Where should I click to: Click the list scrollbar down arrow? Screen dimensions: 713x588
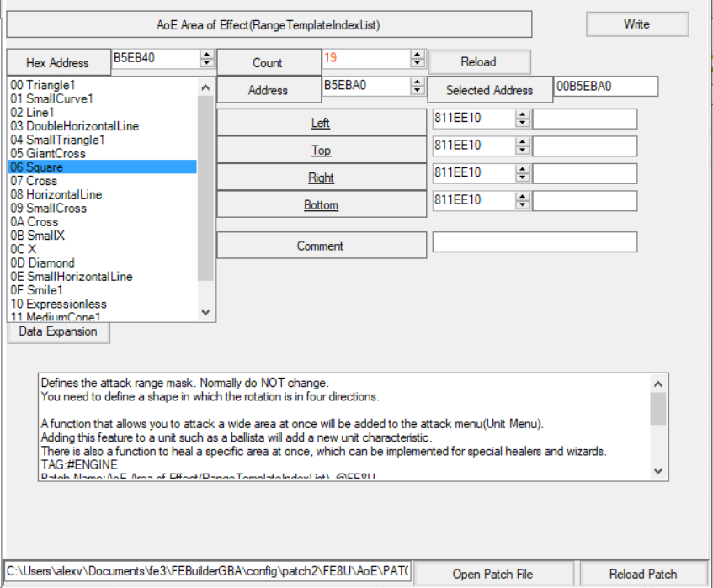point(205,312)
